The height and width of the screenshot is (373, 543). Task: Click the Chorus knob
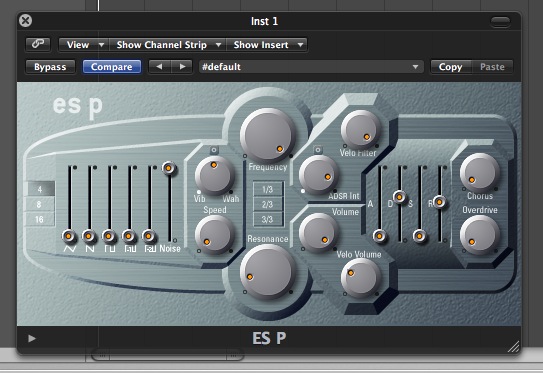(x=480, y=172)
